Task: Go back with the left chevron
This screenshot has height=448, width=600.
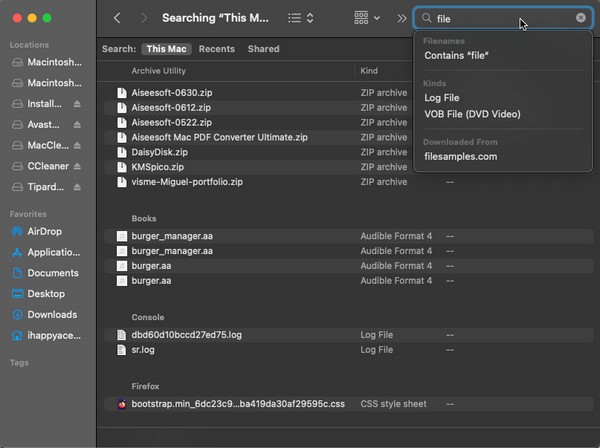Action: (117, 18)
